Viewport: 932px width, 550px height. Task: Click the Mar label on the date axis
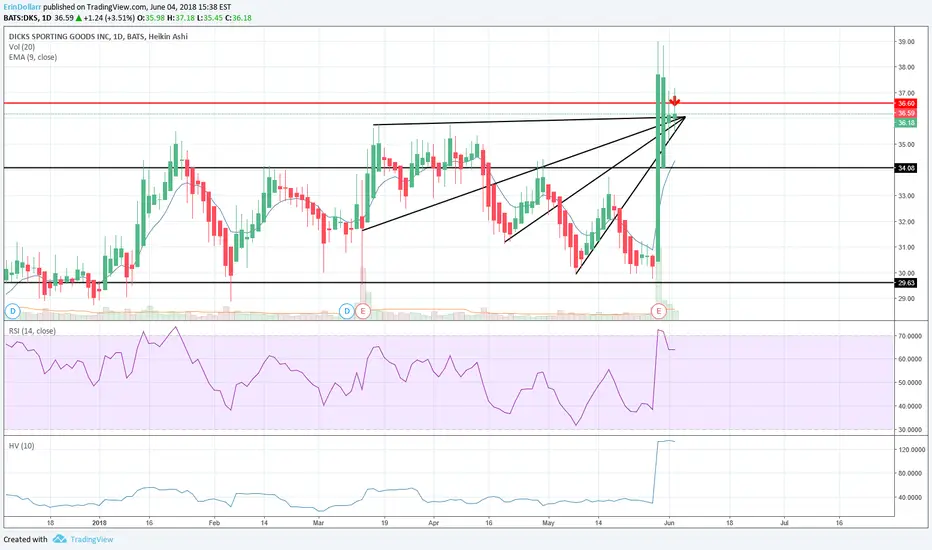[x=318, y=523]
